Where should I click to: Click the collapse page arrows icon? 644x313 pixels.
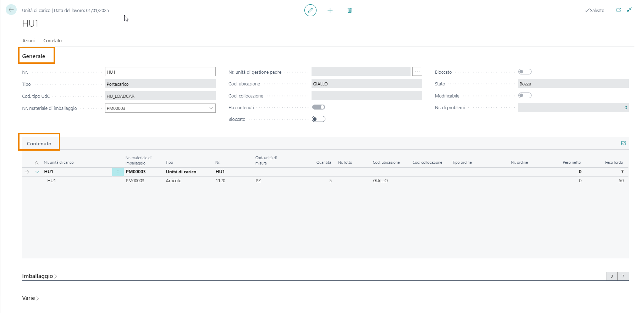tap(629, 10)
